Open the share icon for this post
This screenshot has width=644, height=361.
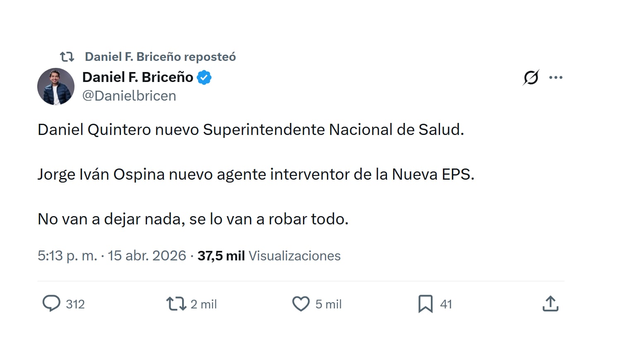click(x=550, y=303)
